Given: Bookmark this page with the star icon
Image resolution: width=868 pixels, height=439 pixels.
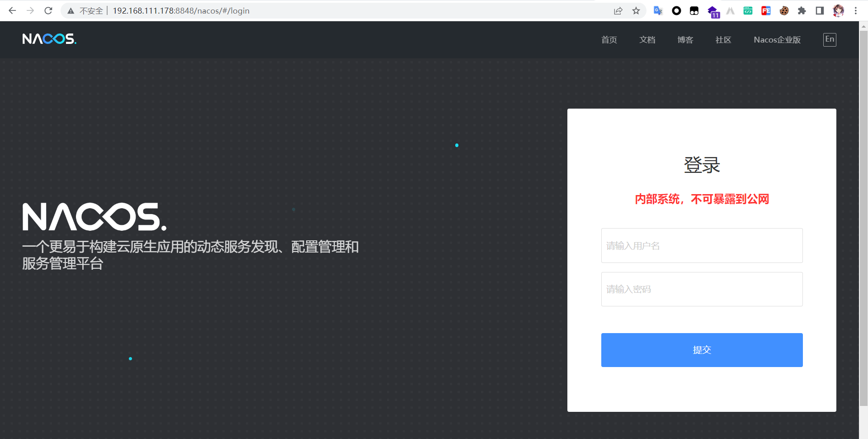Looking at the screenshot, I should [636, 11].
